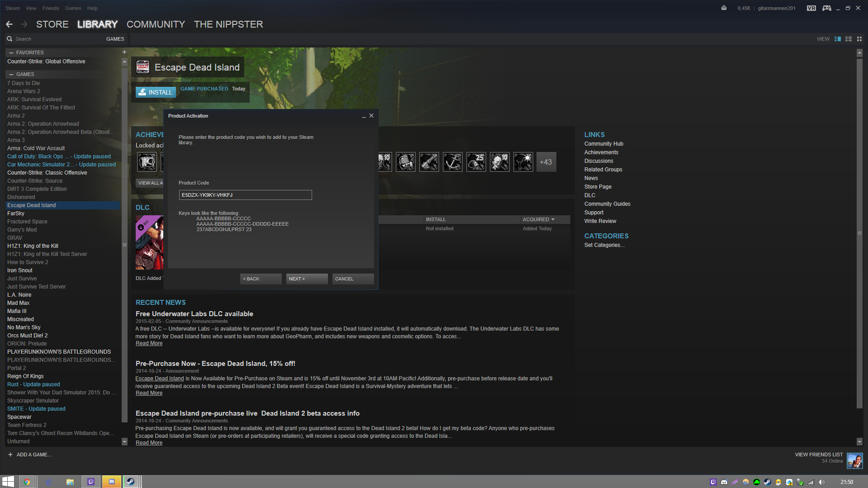
Task: Open Discord from the taskbar
Action: pos(112,482)
